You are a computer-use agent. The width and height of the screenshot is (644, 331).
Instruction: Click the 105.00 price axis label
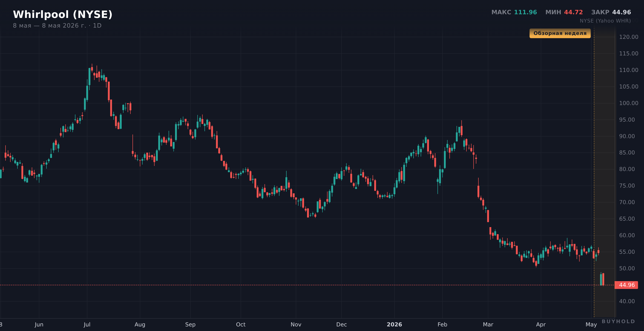point(629,86)
